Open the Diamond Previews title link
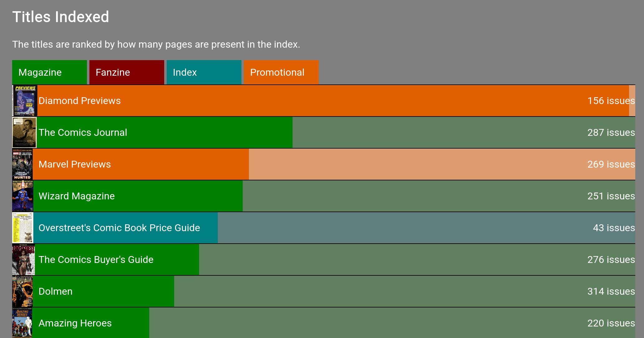The height and width of the screenshot is (338, 644). tap(79, 101)
